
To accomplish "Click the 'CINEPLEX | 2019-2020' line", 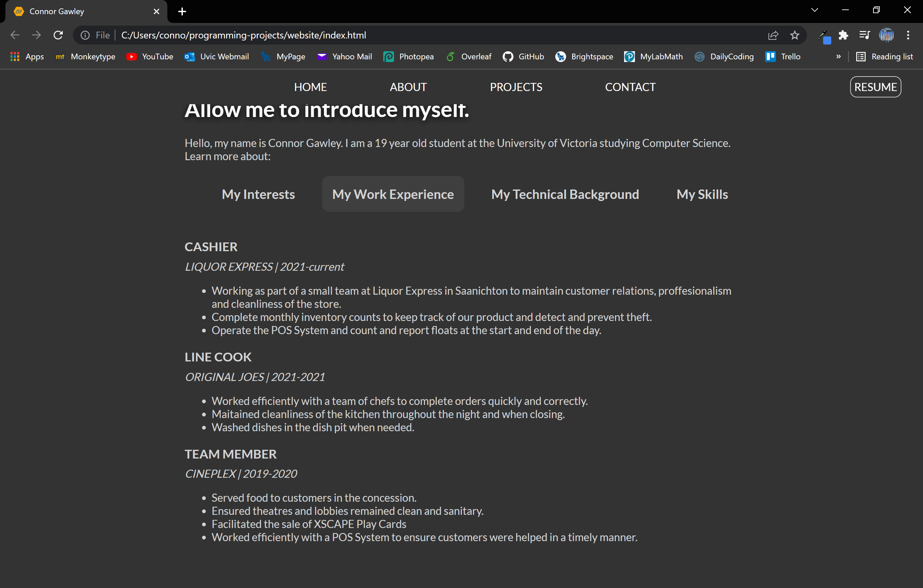I will [x=241, y=474].
